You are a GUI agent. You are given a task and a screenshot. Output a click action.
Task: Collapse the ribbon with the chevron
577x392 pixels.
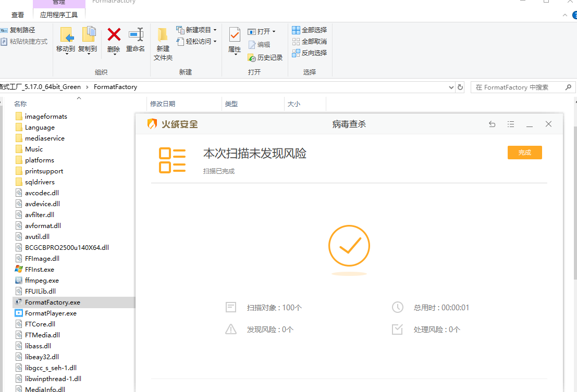565,15
